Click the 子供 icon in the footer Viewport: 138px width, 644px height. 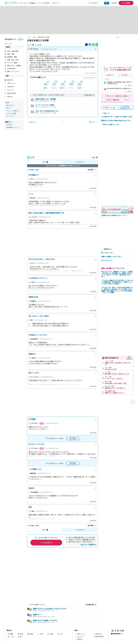(38, 634)
